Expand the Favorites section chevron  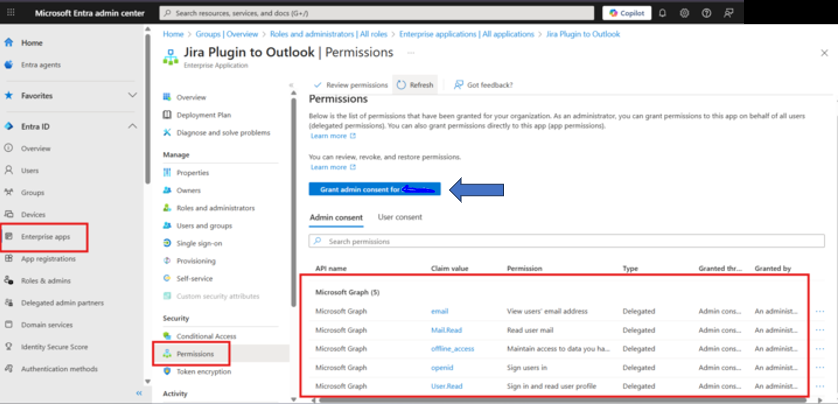pos(133,95)
